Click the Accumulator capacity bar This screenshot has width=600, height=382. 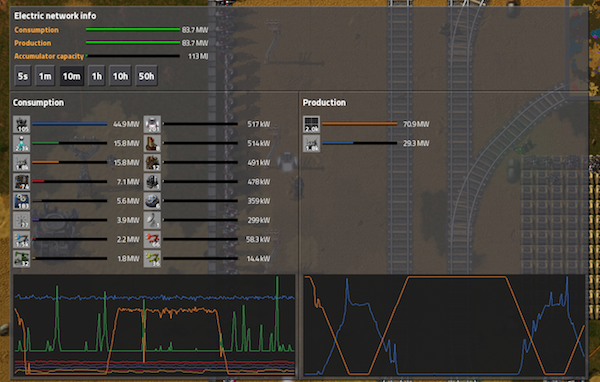133,56
